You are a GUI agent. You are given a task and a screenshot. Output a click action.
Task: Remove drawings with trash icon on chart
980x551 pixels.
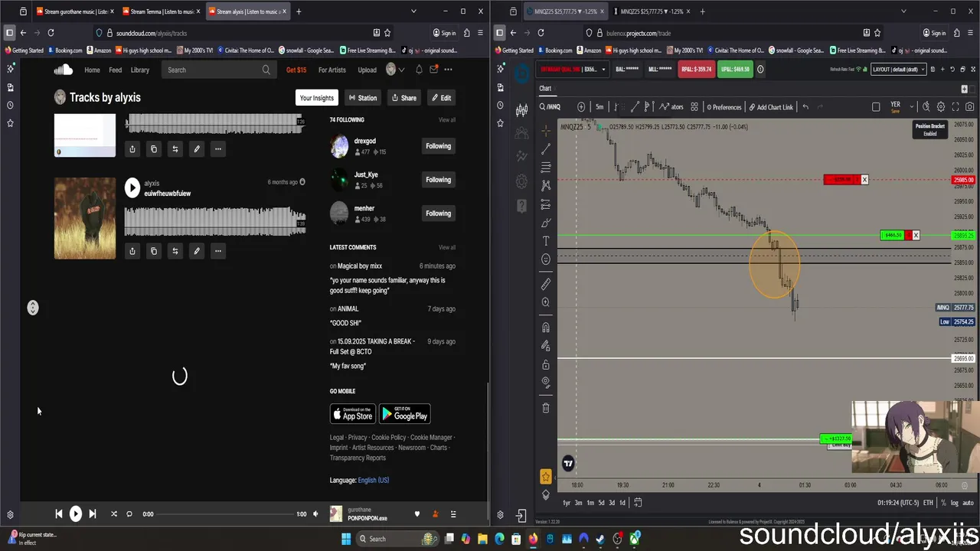click(x=546, y=408)
